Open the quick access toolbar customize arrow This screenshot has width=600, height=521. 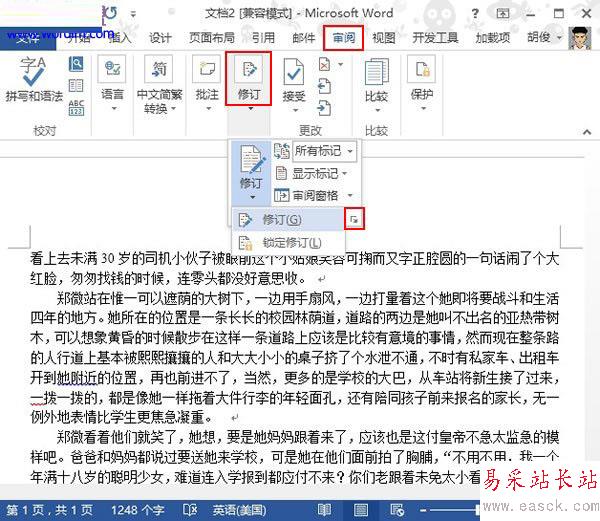(x=133, y=14)
